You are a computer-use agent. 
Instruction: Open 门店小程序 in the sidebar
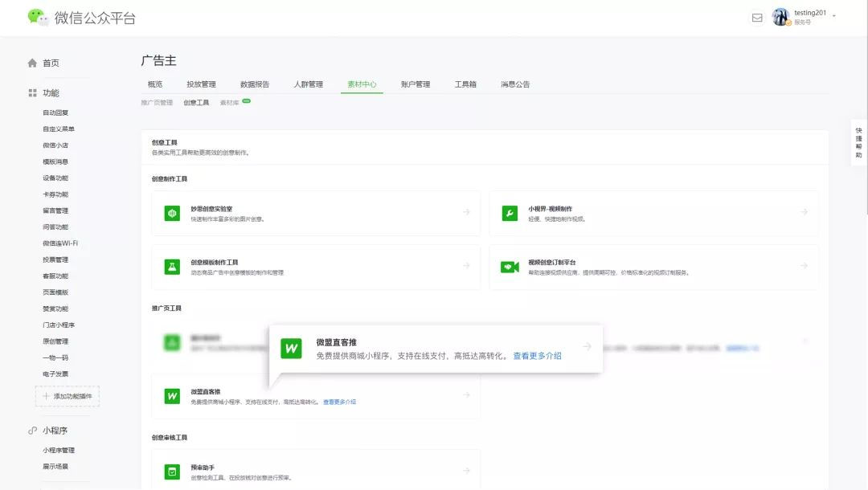pos(59,325)
